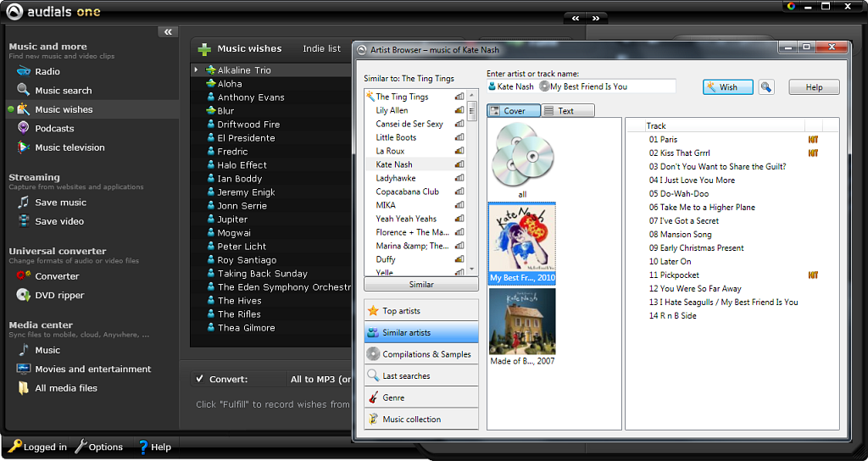
Task: Switch to the Text view tab
Action: pos(568,111)
